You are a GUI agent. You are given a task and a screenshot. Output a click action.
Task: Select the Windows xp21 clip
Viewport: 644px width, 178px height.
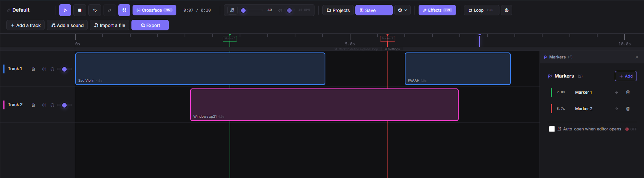[324, 105]
